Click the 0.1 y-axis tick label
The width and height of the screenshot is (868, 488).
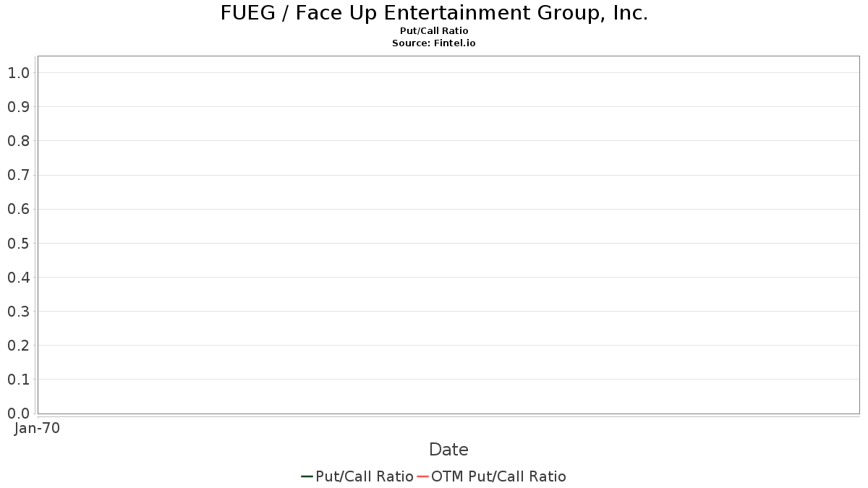pyautogui.click(x=18, y=380)
